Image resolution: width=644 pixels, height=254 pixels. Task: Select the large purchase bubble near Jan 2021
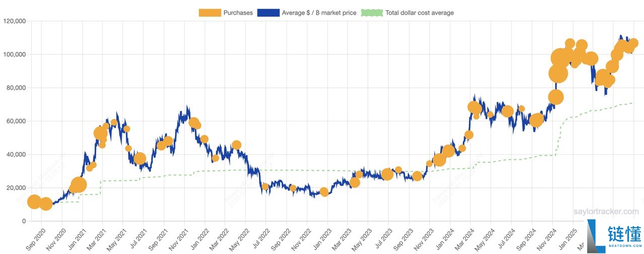click(x=78, y=185)
